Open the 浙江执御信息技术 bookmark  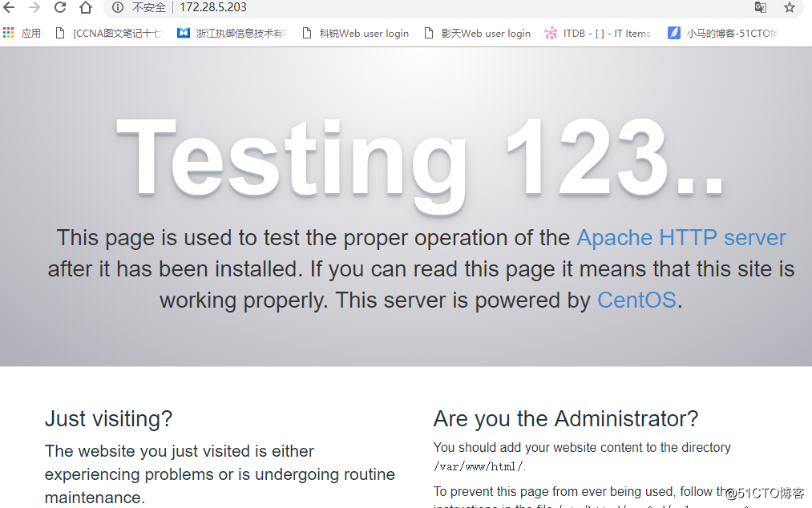(x=232, y=33)
